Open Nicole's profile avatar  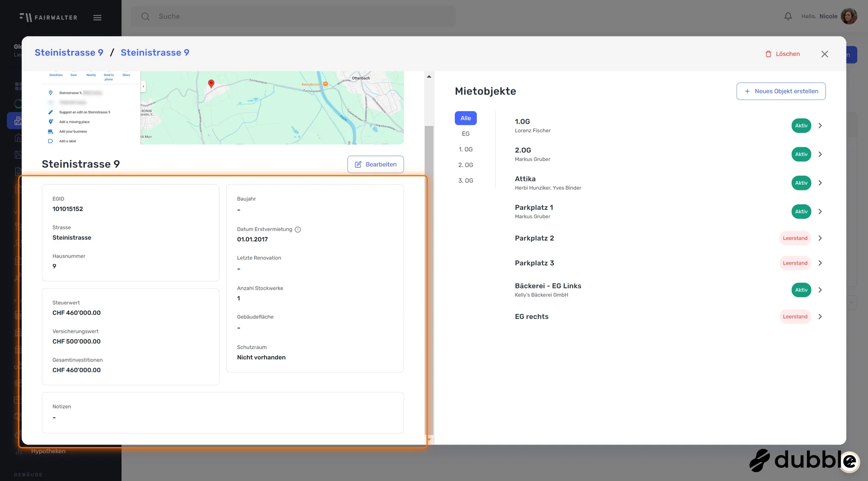(849, 16)
